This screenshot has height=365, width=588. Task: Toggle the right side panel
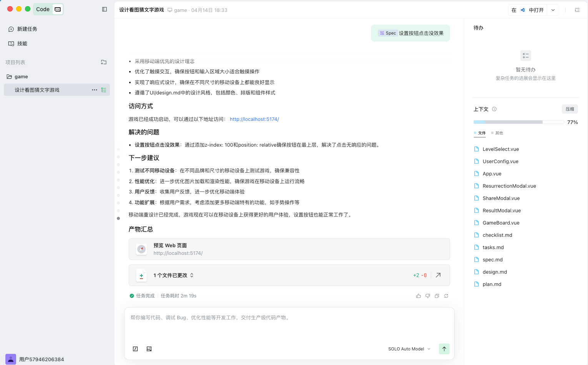pyautogui.click(x=577, y=10)
